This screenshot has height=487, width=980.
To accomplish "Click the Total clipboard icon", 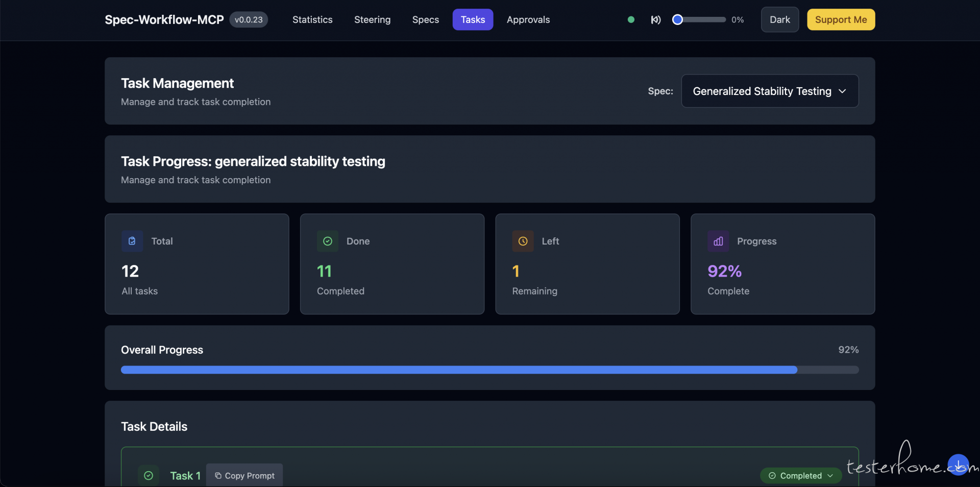I will pyautogui.click(x=132, y=241).
